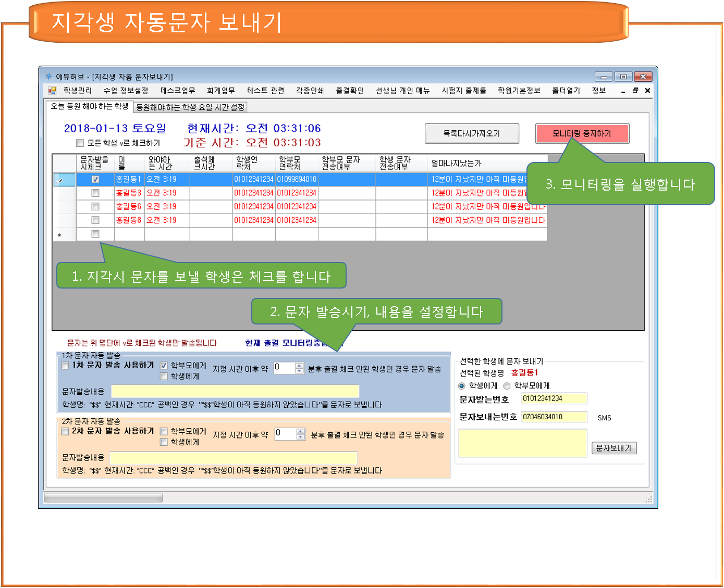Click the 문자보내기 send button
724x588 pixels.
pyautogui.click(x=614, y=448)
